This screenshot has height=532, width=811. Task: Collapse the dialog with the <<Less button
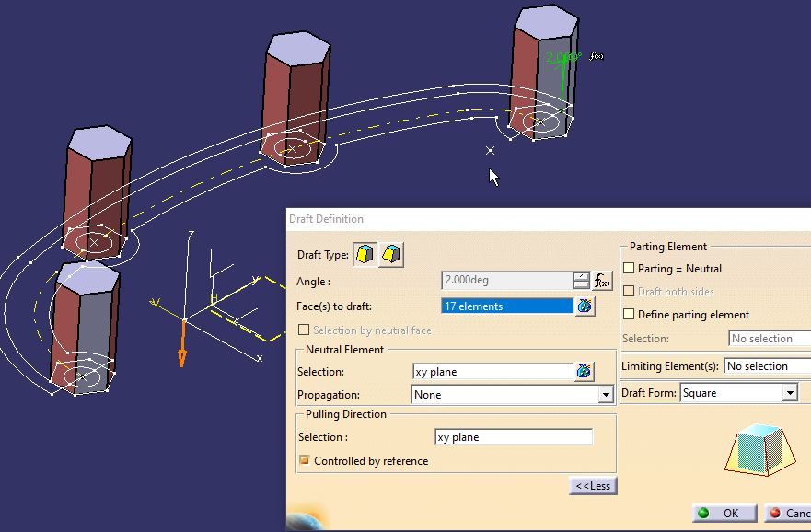point(593,486)
